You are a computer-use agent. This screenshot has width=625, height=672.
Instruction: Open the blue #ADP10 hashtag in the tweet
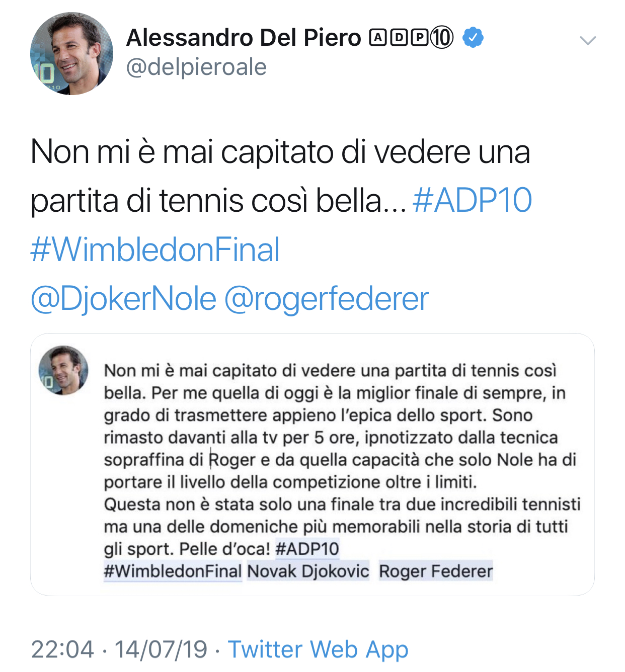472,200
